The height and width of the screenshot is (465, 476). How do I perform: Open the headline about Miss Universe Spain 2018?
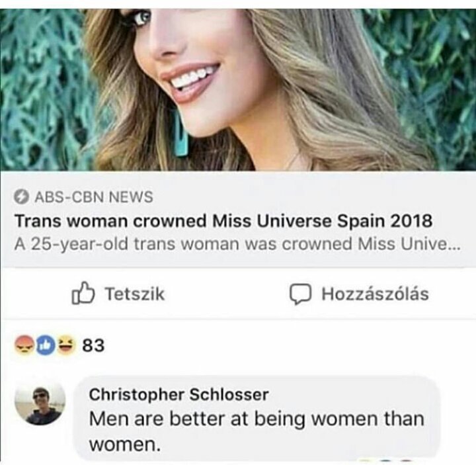pos(223,221)
